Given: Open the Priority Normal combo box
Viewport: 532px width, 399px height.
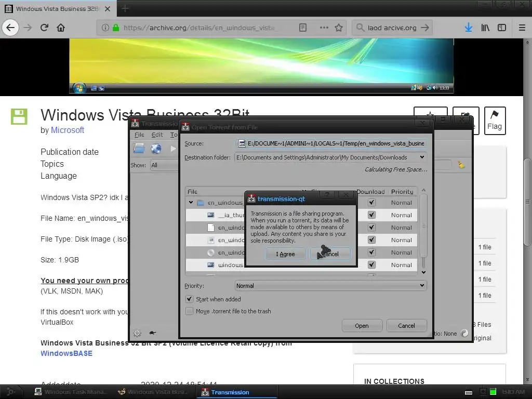Looking at the screenshot, I should 330,286.
